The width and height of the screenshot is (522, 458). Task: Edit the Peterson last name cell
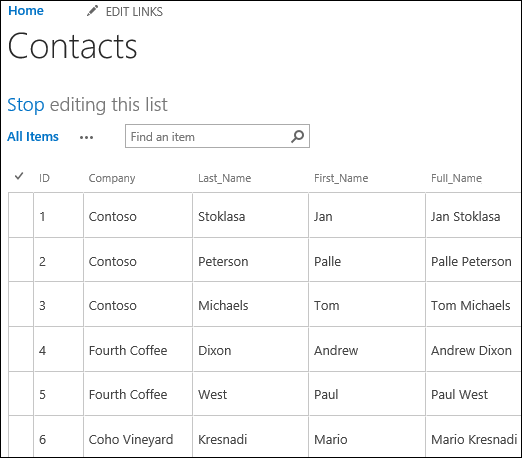pyautogui.click(x=251, y=260)
